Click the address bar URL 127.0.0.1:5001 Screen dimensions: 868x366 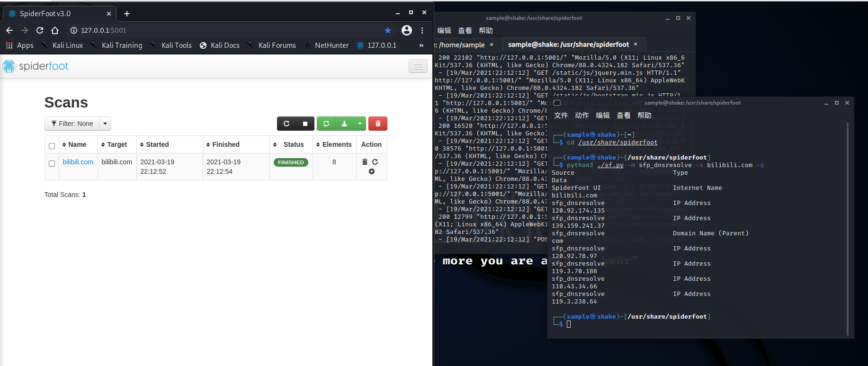[104, 30]
